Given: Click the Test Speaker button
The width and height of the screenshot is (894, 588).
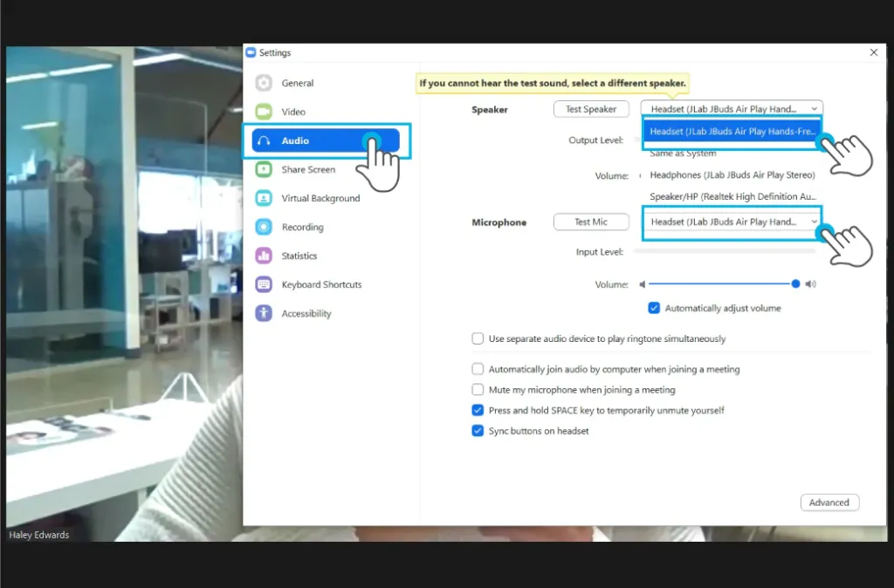Looking at the screenshot, I should pos(591,109).
